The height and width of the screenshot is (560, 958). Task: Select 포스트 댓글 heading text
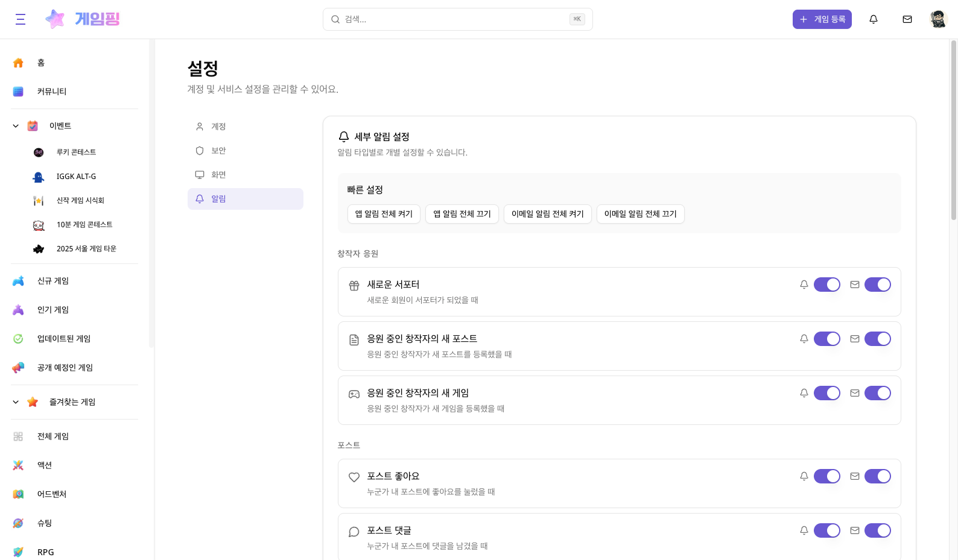pos(389,530)
